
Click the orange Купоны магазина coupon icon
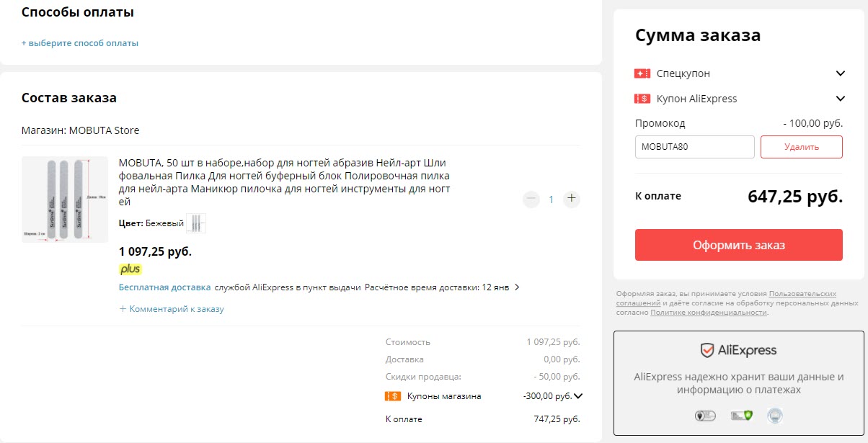click(x=393, y=396)
